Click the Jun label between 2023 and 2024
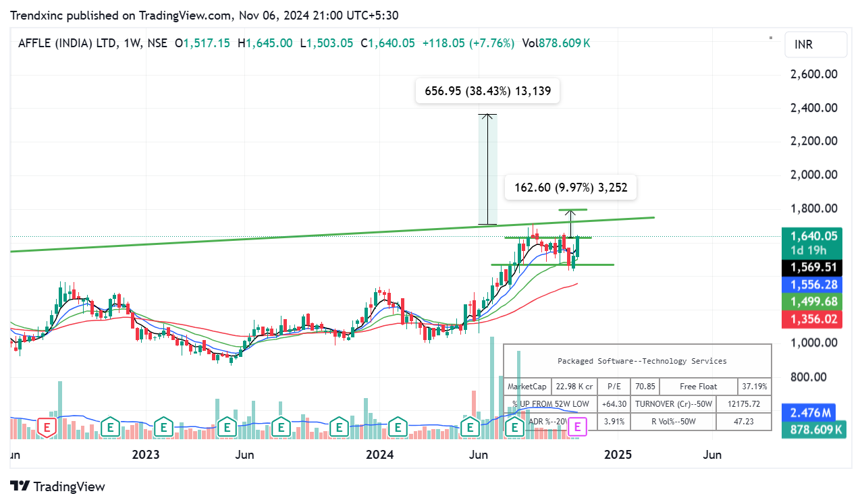Viewport: 862px width, 504px height. (x=244, y=455)
